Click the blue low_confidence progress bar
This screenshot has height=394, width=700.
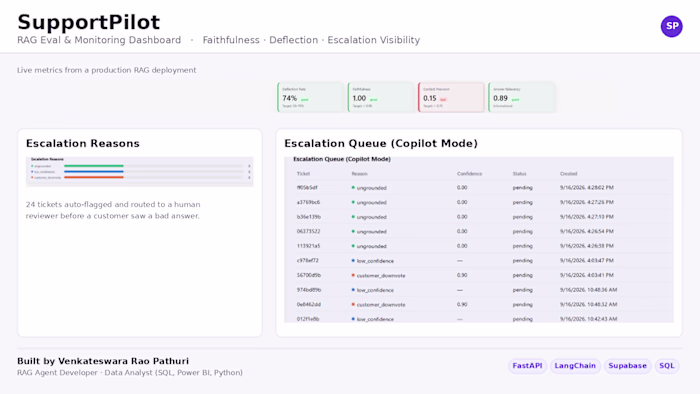(x=94, y=172)
